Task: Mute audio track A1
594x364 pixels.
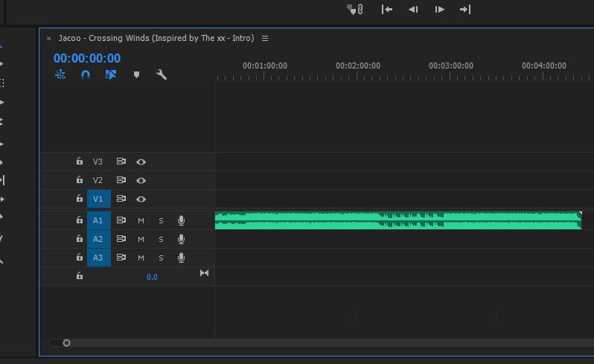Action: coord(141,220)
